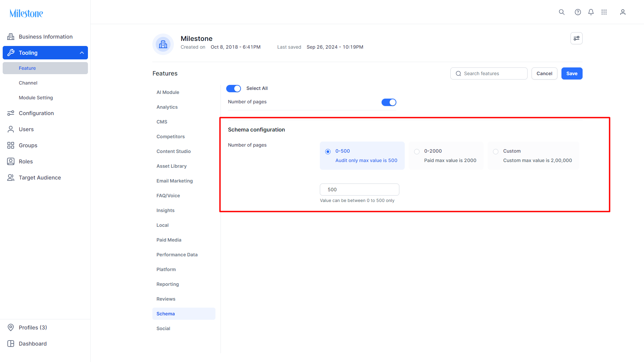Image resolution: width=644 pixels, height=362 pixels.
Task: Open the search icon in top bar
Action: pos(561,12)
